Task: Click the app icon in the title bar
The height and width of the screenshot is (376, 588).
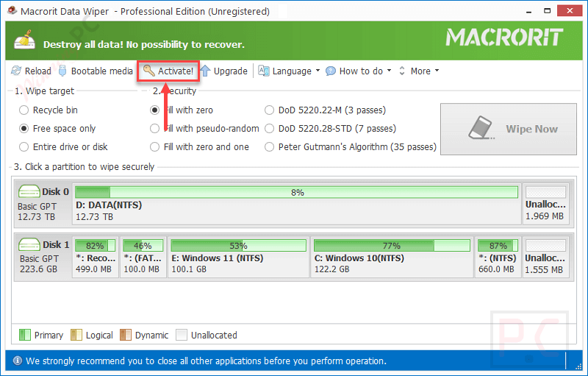Action: tap(12, 10)
